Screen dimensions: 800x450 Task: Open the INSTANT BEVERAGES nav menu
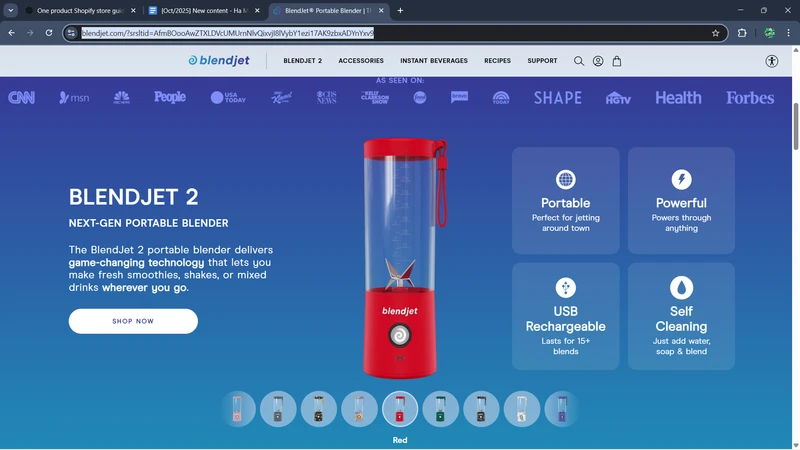(x=434, y=61)
